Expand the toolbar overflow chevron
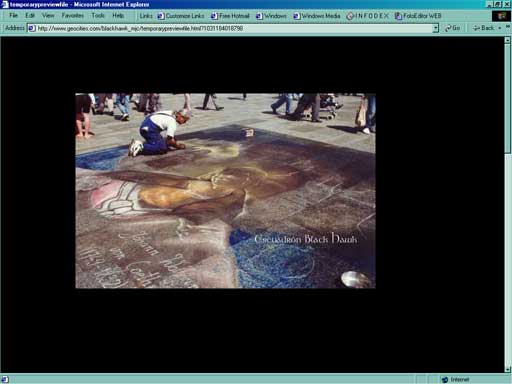The image size is (512, 384). 508,27
